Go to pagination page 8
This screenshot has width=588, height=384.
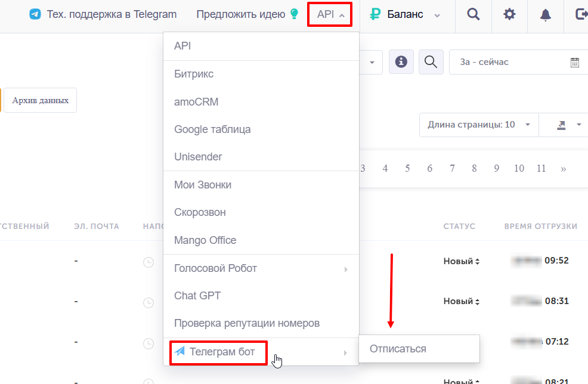(474, 168)
